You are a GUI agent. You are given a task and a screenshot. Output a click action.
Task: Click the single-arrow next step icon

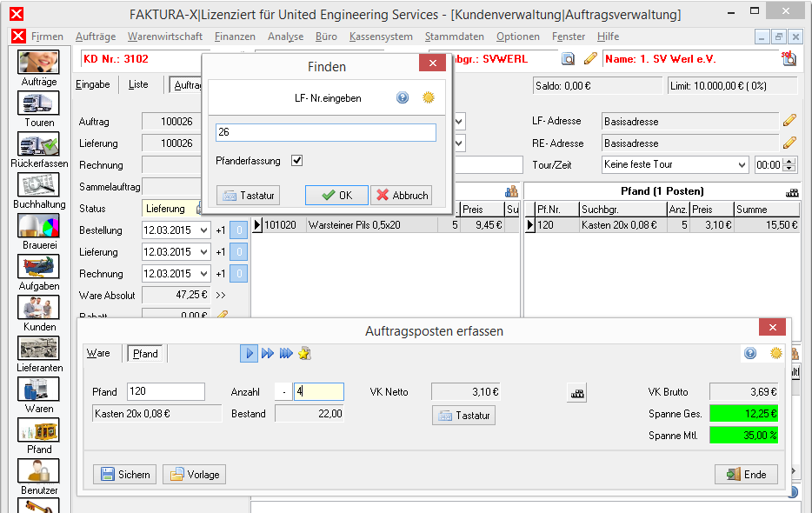coord(250,353)
